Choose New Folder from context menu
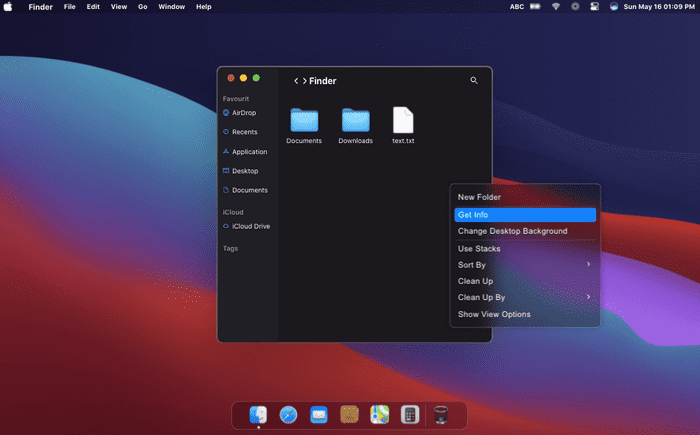This screenshot has height=435, width=700. point(525,197)
